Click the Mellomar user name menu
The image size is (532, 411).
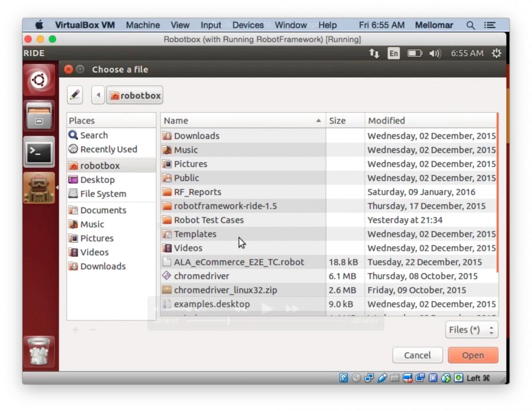(435, 25)
